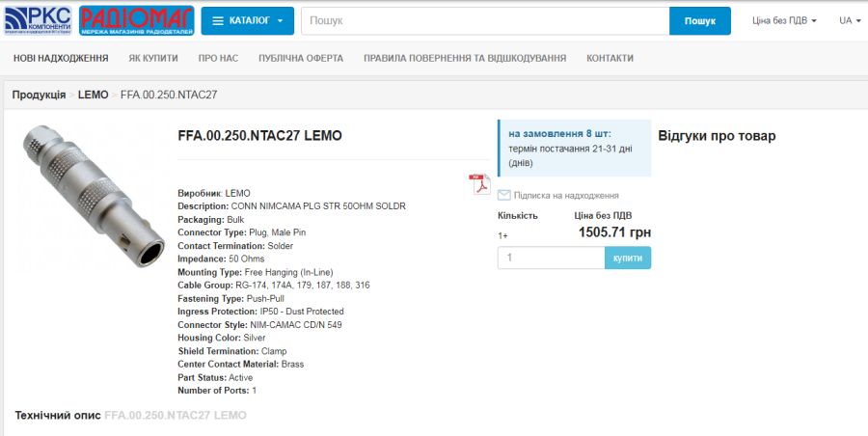Open the UA language dropdown
868x436 pixels.
pyautogui.click(x=850, y=20)
